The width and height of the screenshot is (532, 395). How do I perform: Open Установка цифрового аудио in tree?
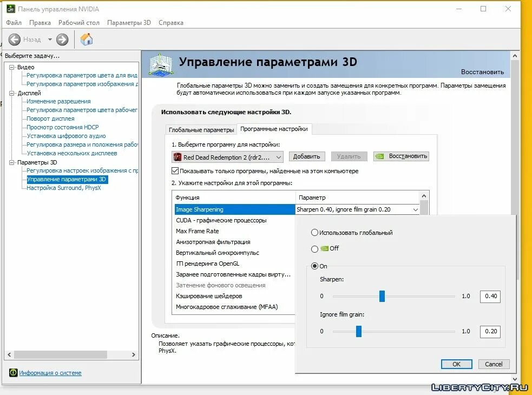66,136
